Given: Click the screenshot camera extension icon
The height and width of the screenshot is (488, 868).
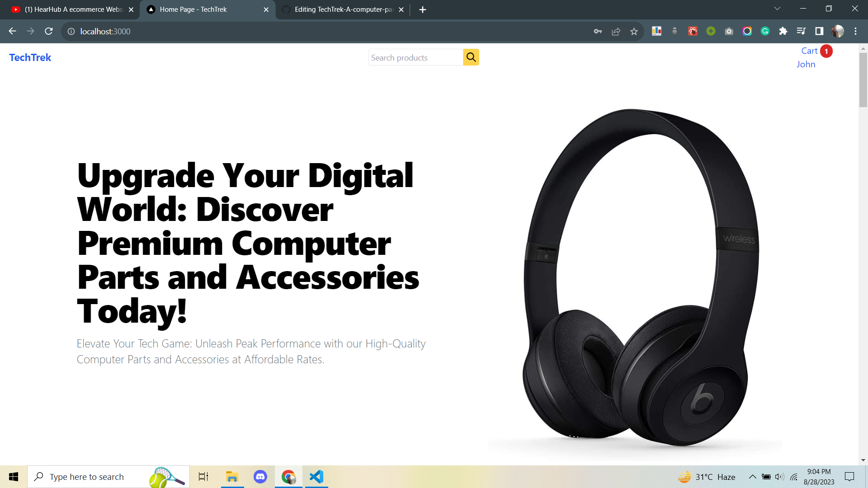Looking at the screenshot, I should (x=729, y=31).
